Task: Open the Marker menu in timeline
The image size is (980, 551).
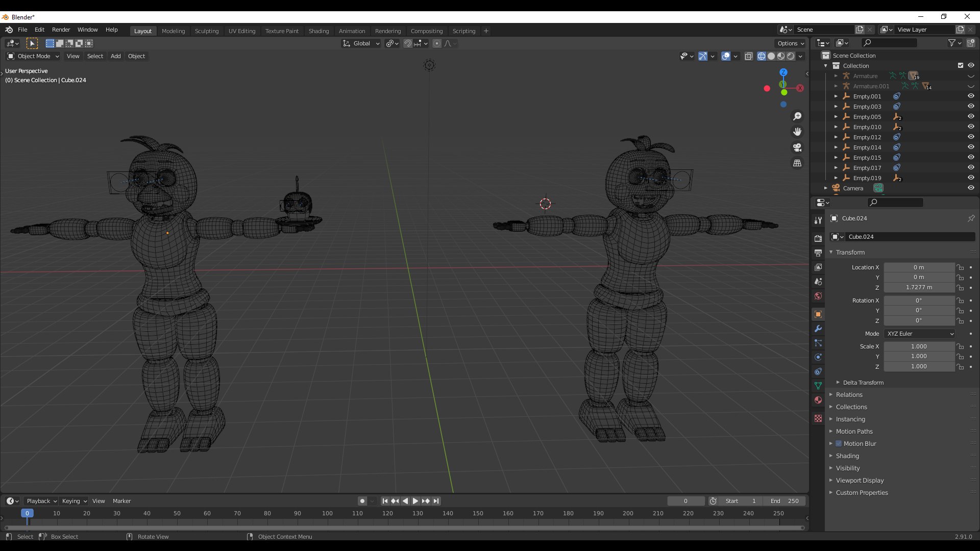Action: tap(121, 501)
